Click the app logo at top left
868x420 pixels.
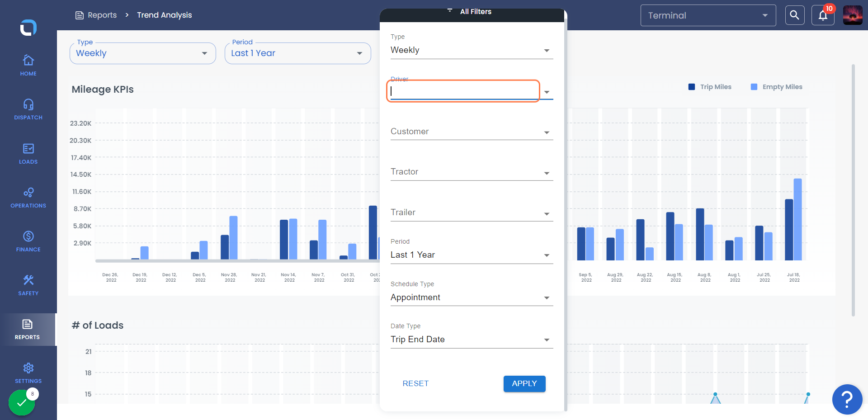point(28,28)
